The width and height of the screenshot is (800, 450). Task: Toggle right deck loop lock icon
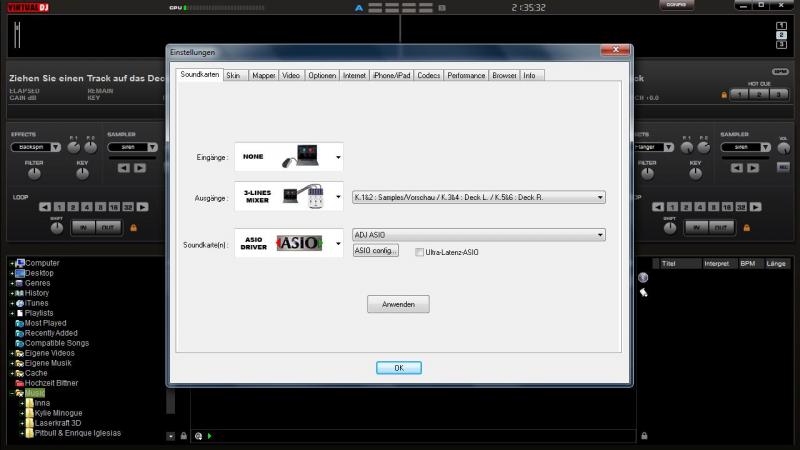point(746,228)
